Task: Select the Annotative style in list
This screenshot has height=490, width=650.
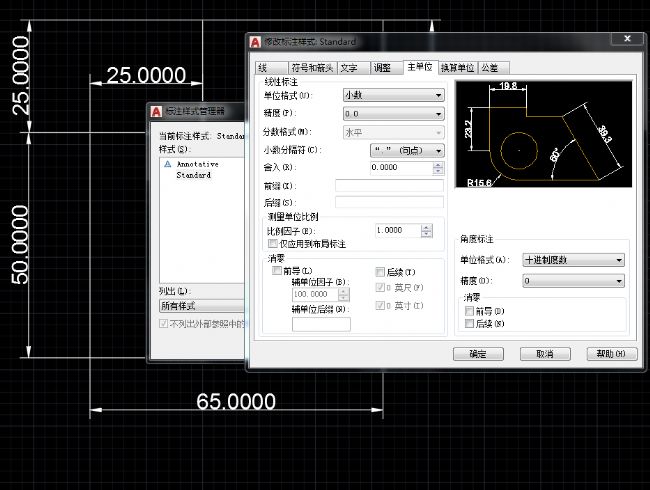Action: click(x=197, y=164)
